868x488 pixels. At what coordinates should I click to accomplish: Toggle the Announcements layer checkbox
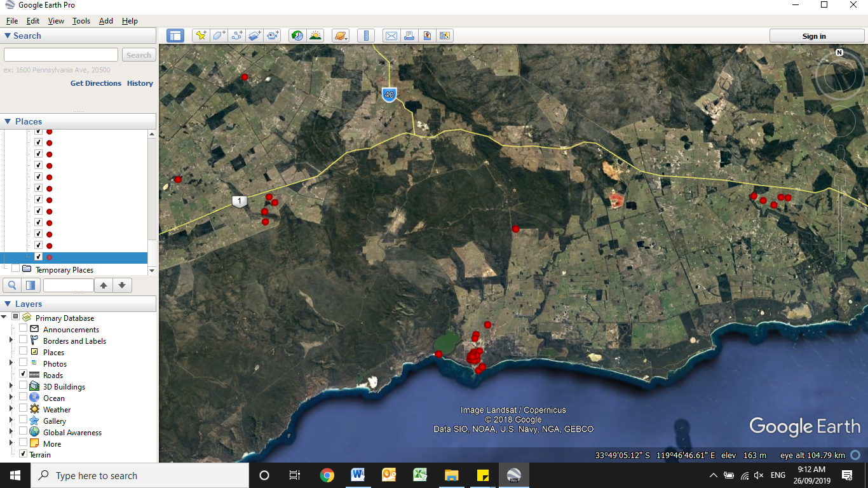pyautogui.click(x=24, y=329)
